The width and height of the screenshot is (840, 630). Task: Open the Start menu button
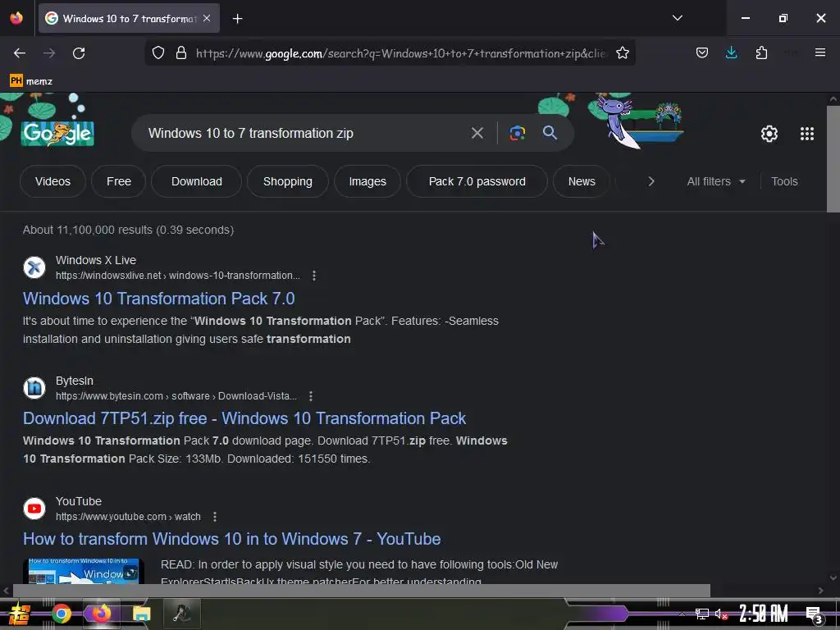(18, 614)
